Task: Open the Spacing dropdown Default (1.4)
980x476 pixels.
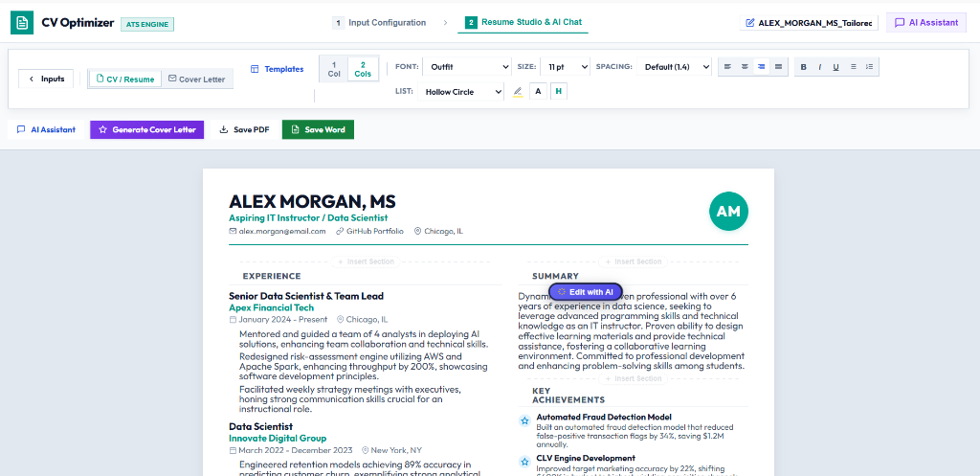Action: [x=674, y=67]
